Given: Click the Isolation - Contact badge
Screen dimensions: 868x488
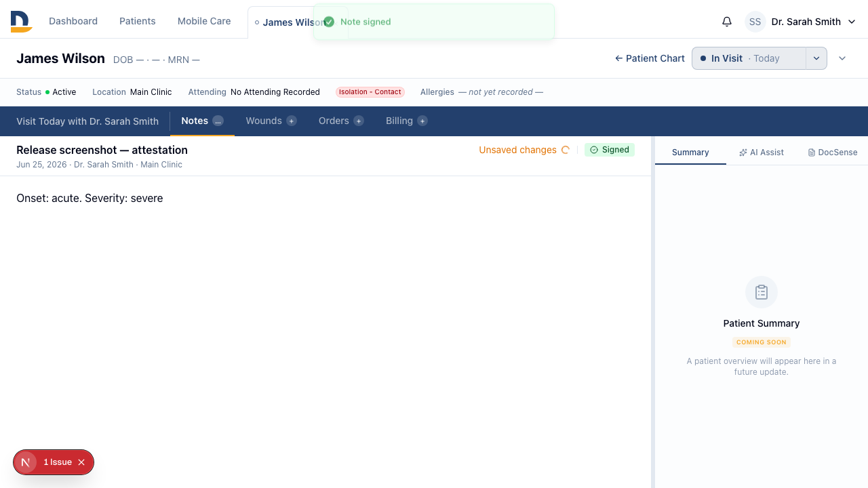Looking at the screenshot, I should pyautogui.click(x=370, y=92).
